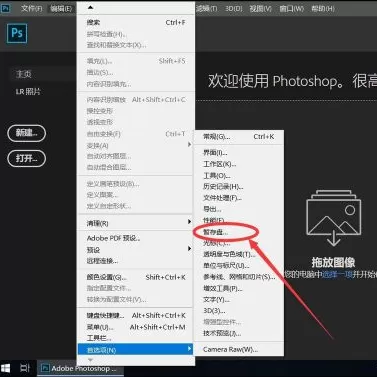377x377 pixels.
Task: Open the 窗口(W) menu
Action: 291,8
